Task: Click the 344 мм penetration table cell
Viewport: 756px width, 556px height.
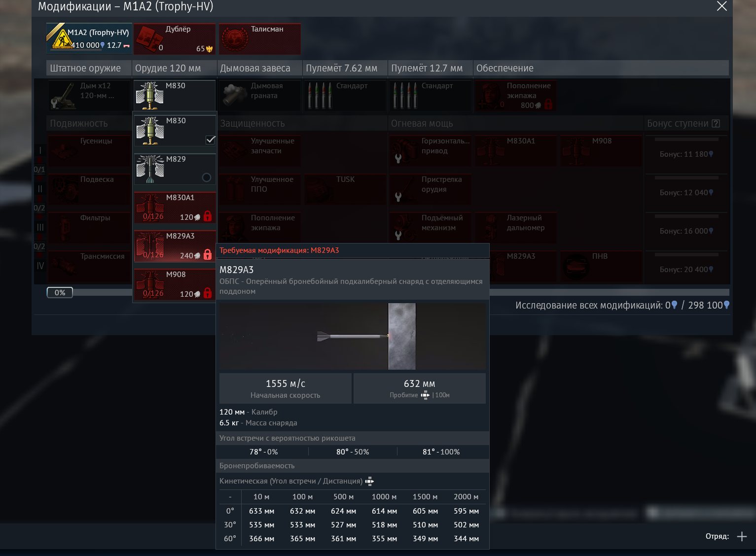Action: tap(467, 539)
